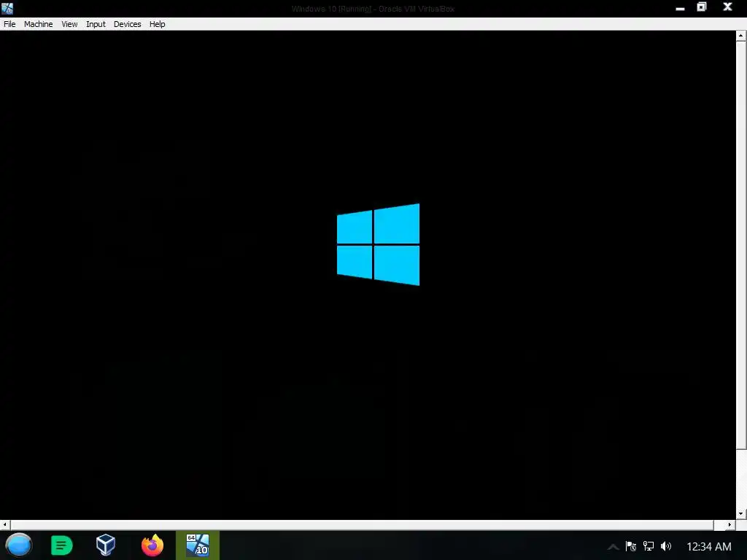747x560 pixels.
Task: Click the vertical scrollbar track
Action: [741, 478]
